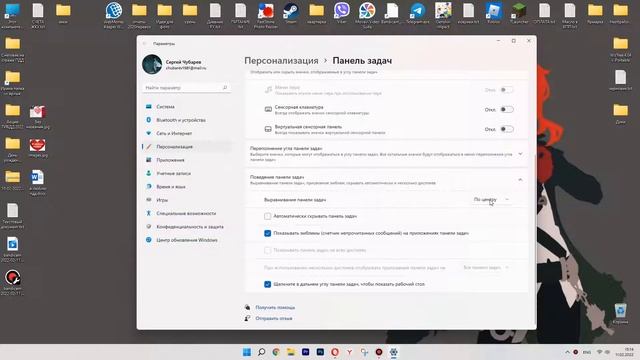This screenshot has width=640, height=360.
Task: Click the Сеть и Интернет wifi icon
Action: pos(149,133)
